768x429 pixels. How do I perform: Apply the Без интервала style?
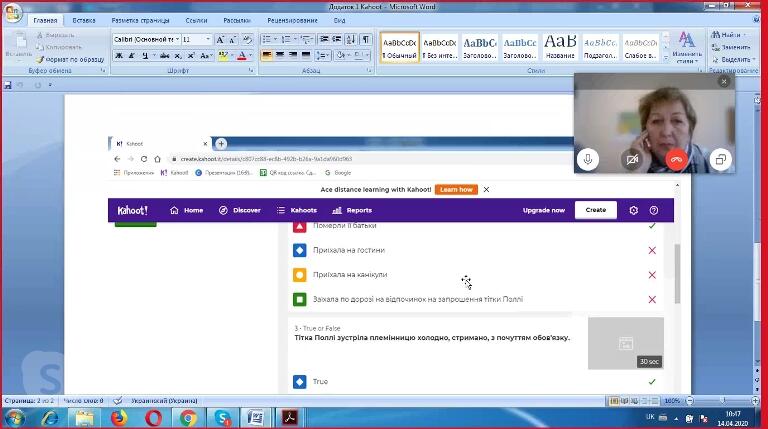[439, 48]
